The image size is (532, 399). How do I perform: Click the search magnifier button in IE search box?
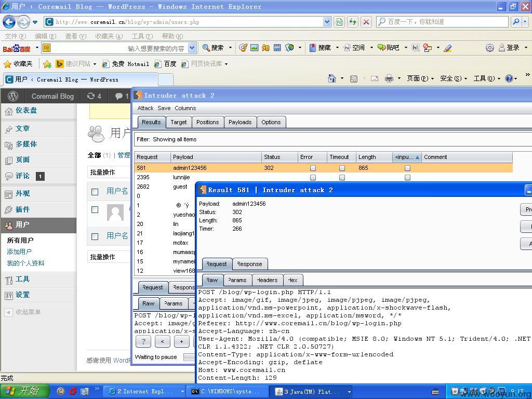[516, 22]
